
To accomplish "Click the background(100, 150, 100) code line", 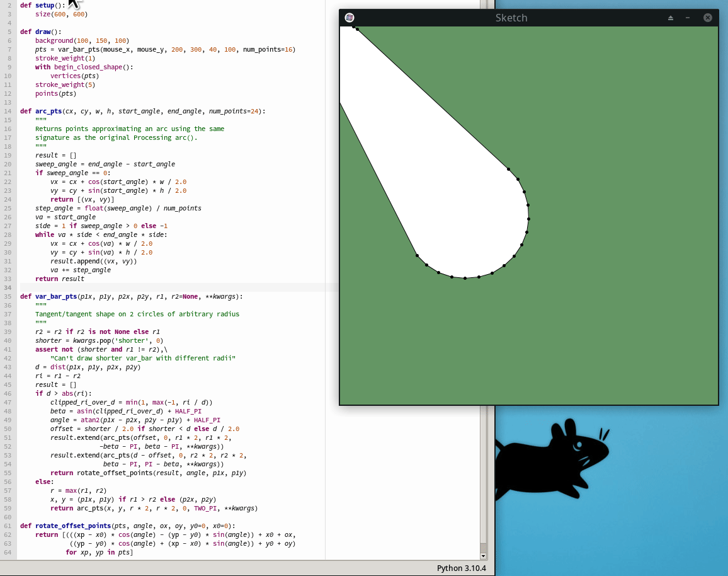I will click(x=82, y=40).
